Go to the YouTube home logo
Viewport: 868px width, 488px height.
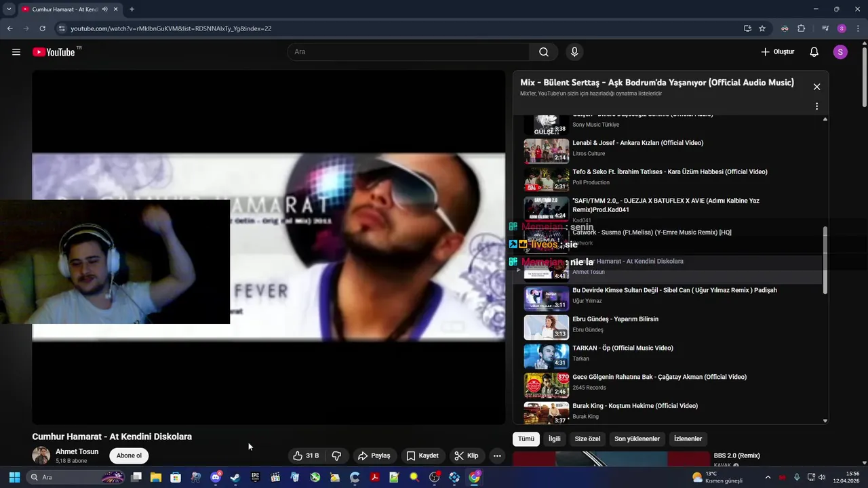(54, 52)
